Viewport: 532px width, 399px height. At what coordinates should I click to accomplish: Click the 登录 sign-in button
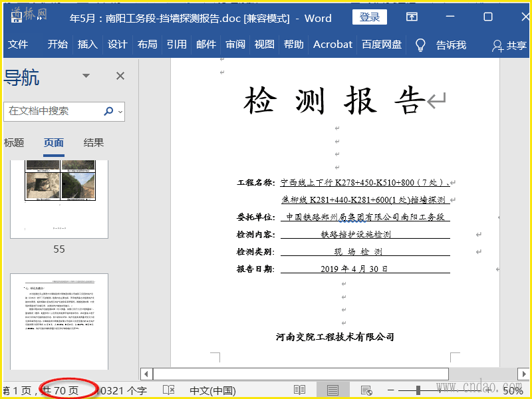[x=370, y=17]
